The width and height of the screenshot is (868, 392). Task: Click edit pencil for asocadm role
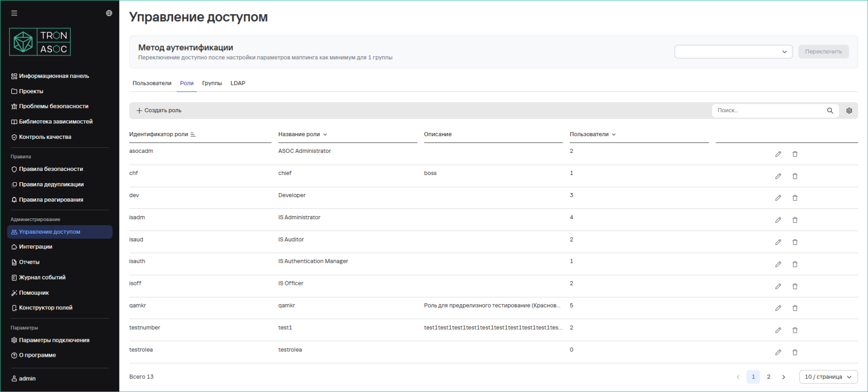(778, 154)
